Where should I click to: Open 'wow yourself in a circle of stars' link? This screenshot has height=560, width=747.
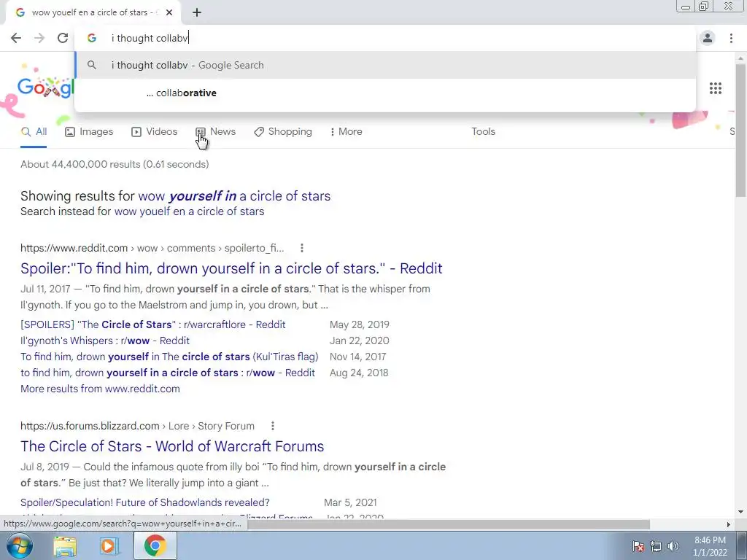pos(234,196)
